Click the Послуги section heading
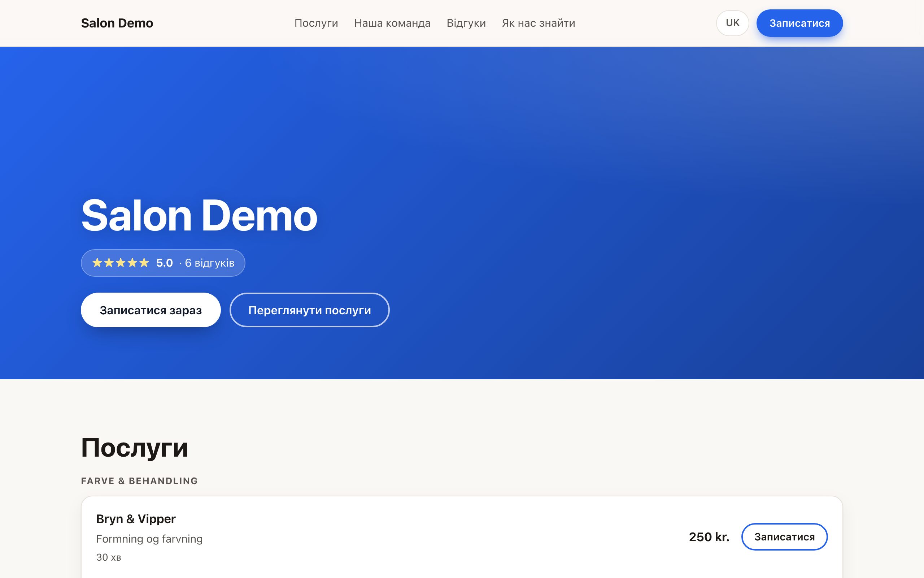Screen dimensions: 924x578 click(134, 448)
